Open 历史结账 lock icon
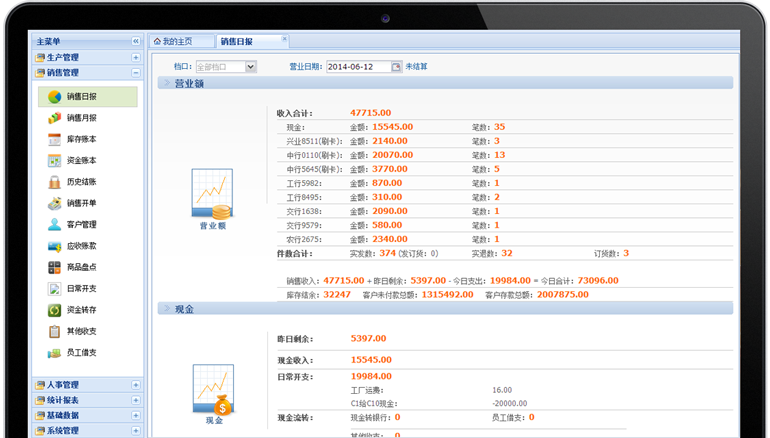Image resolution: width=770 pixels, height=438 pixels. tap(55, 182)
